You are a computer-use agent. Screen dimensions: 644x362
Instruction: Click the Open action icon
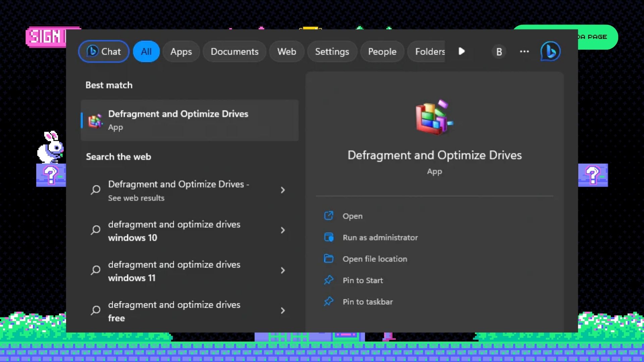329,216
